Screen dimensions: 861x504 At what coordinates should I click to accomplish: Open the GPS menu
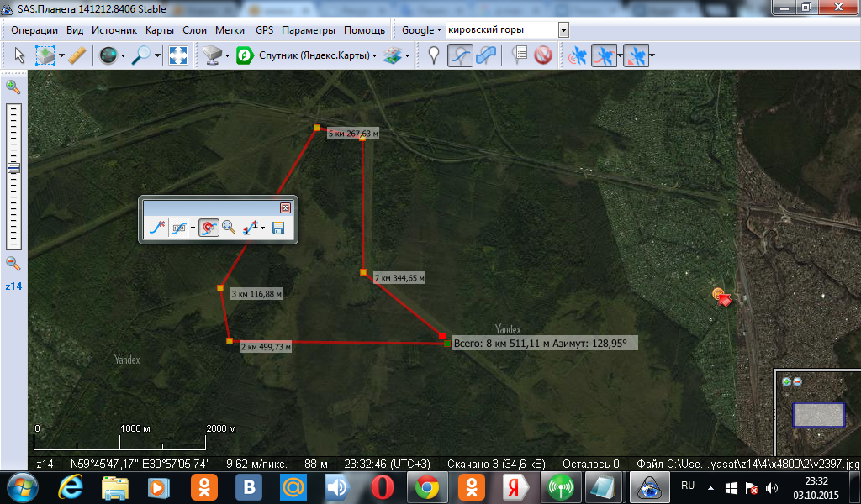[x=264, y=30]
